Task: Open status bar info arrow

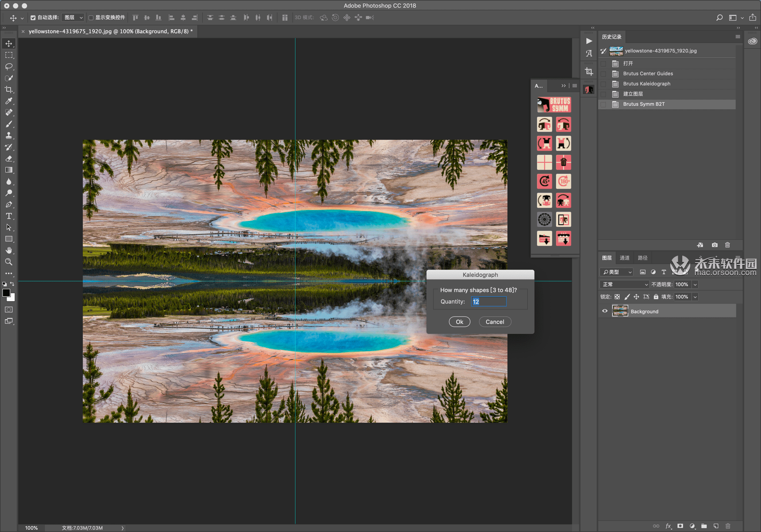Action: pyautogui.click(x=123, y=528)
